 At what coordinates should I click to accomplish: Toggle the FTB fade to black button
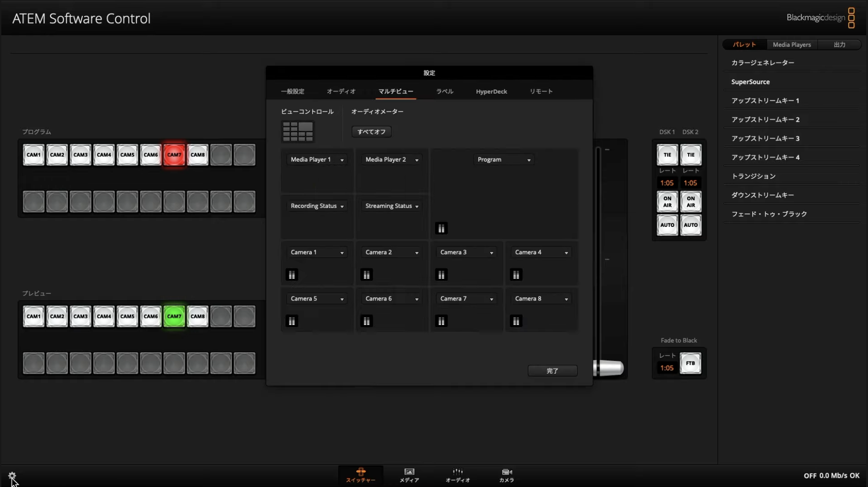coord(690,363)
